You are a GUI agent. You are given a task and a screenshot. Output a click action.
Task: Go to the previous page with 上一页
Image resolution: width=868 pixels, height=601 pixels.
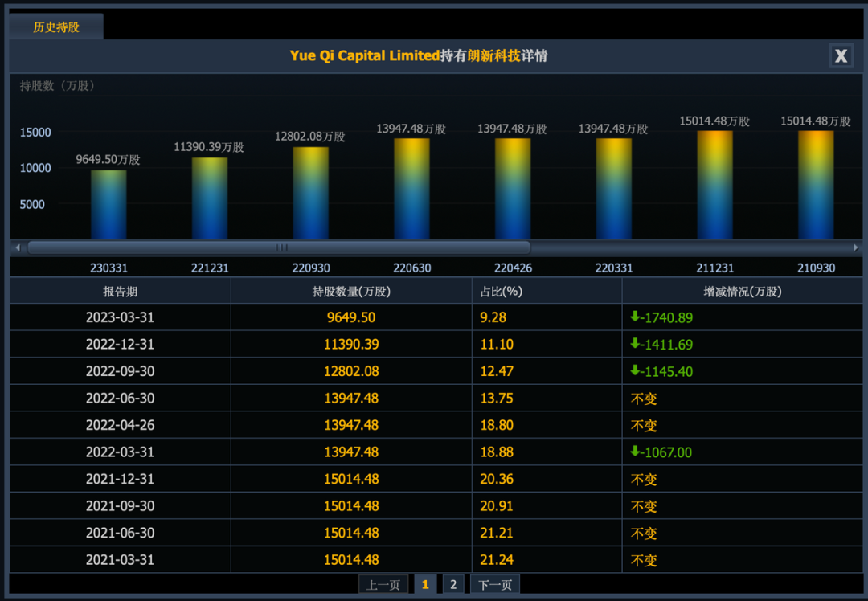coord(383,584)
